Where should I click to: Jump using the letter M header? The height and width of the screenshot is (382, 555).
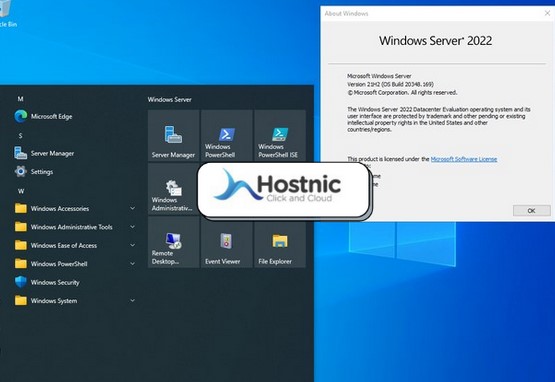21,99
